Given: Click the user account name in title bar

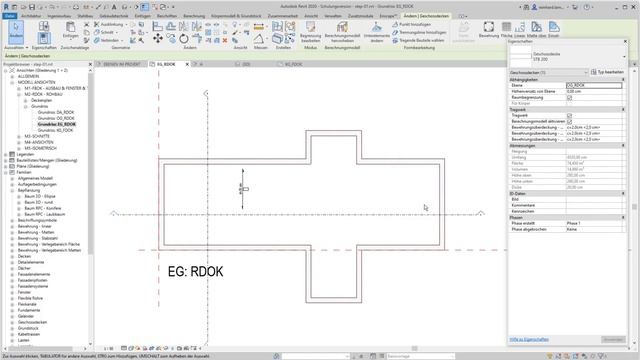Looking at the screenshot, I should click(x=551, y=7).
